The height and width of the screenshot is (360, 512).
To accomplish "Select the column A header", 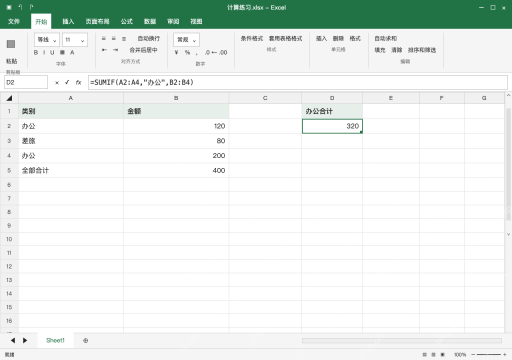I will pyautogui.click(x=71, y=98).
